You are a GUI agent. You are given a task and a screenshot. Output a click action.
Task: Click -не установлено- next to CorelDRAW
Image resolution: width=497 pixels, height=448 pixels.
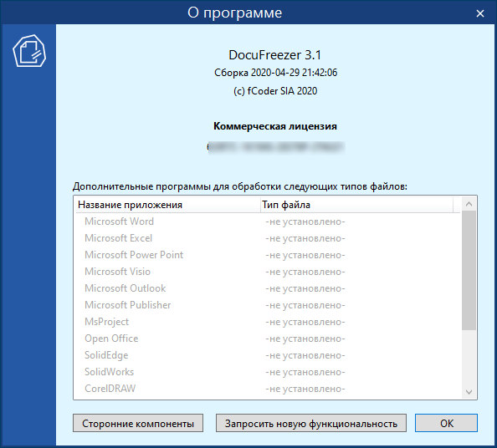tap(305, 389)
